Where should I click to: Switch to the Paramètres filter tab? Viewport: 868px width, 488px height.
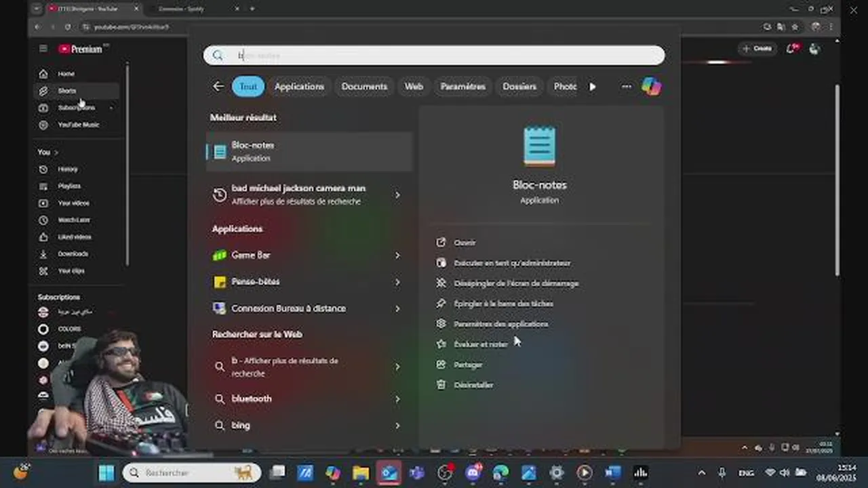[463, 87]
